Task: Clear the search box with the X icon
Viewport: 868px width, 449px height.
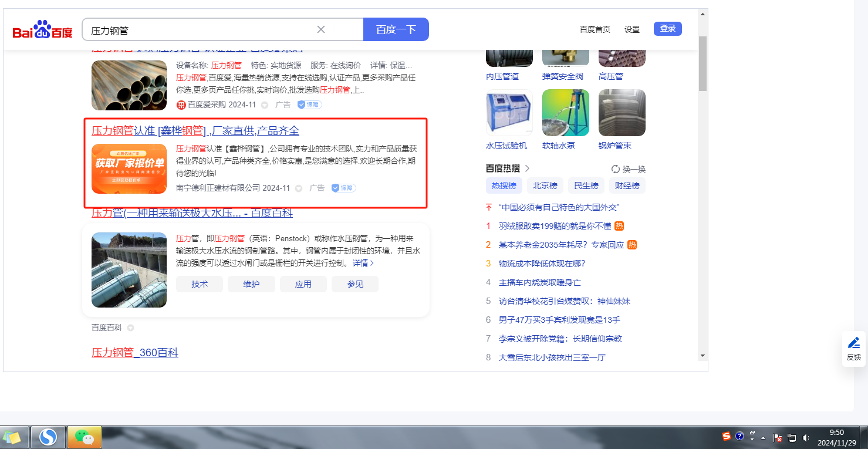Action: click(321, 29)
